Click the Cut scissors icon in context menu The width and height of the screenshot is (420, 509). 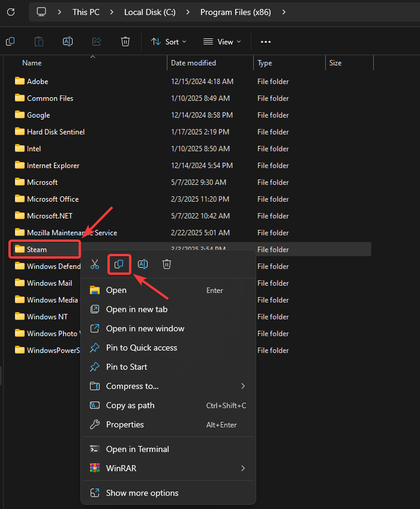(x=95, y=264)
